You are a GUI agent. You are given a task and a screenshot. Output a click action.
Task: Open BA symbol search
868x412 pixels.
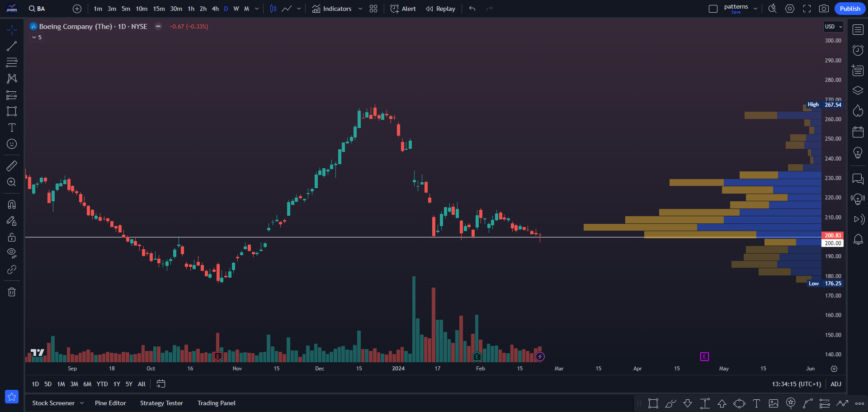[x=37, y=9]
